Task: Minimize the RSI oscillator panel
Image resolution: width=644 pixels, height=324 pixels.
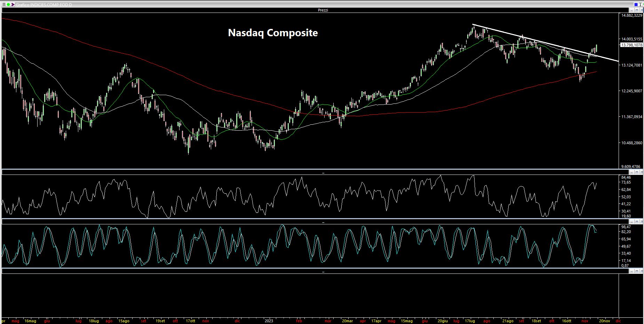Action: coord(631,172)
